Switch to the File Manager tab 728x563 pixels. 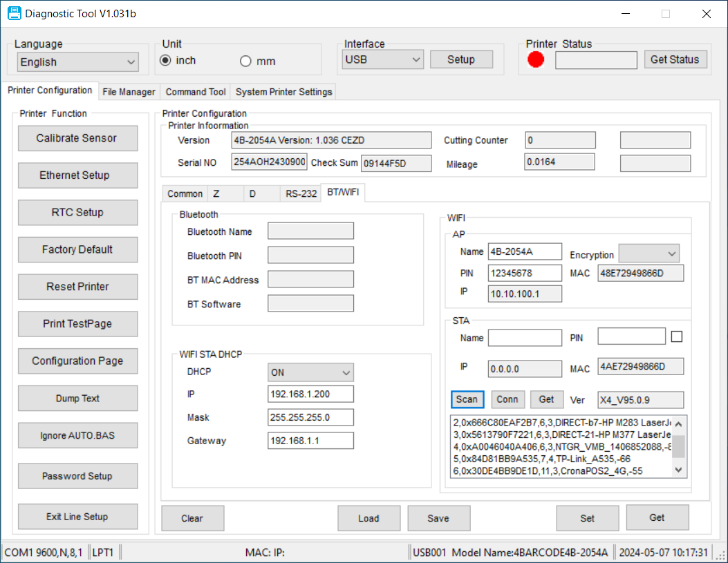click(129, 92)
